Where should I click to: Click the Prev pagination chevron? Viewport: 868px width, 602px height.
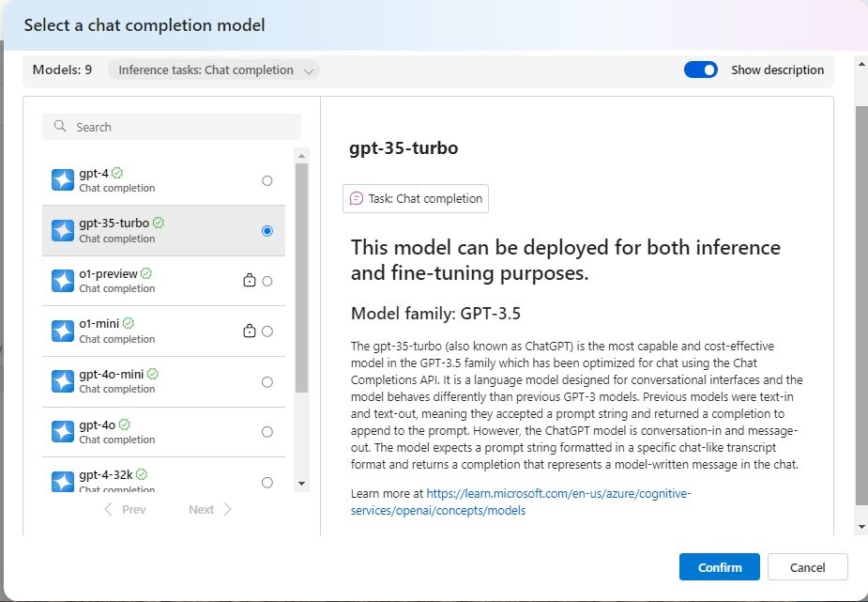[x=109, y=509]
